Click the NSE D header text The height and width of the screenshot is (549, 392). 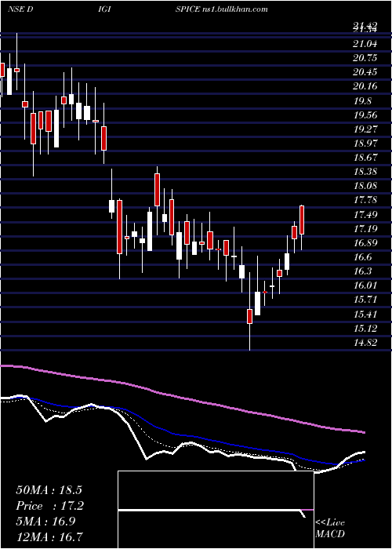point(20,9)
